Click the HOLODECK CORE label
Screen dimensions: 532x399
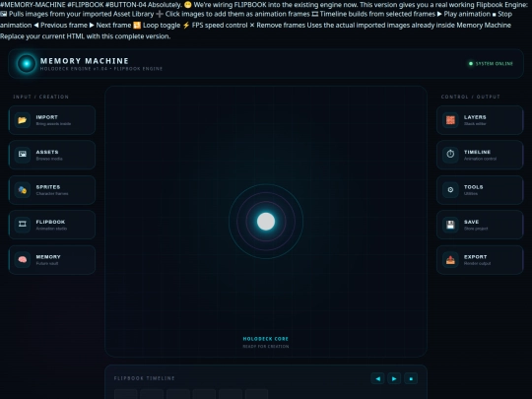(266, 339)
